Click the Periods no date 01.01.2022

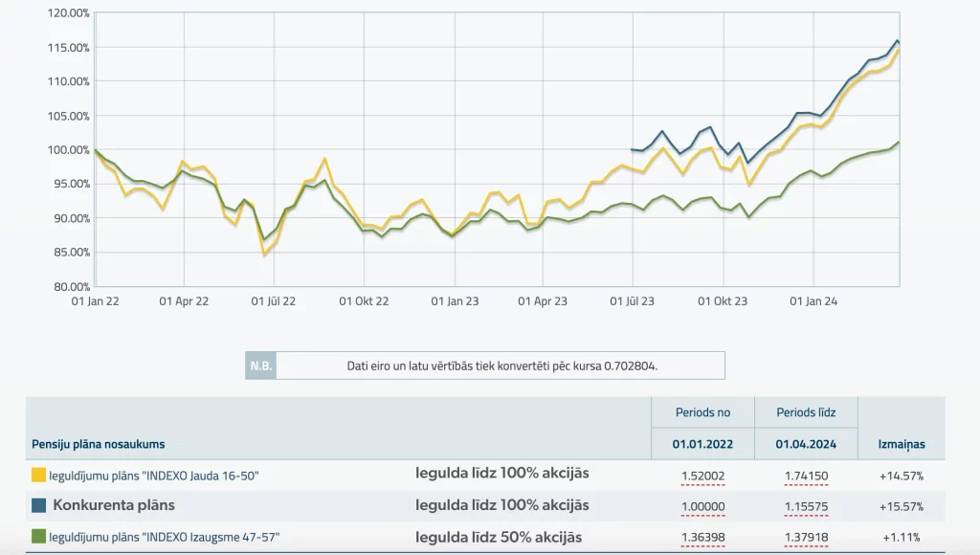coord(702,444)
